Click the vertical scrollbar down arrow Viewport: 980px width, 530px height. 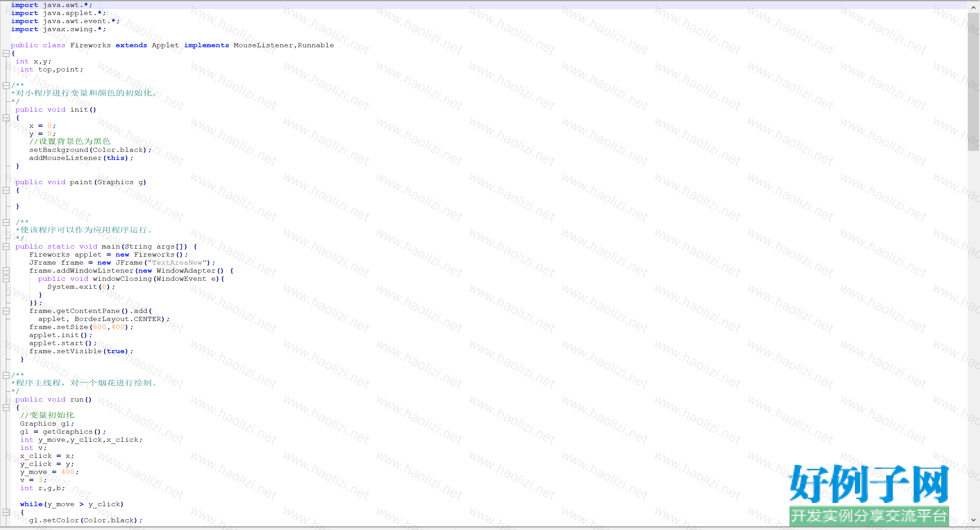click(973, 519)
